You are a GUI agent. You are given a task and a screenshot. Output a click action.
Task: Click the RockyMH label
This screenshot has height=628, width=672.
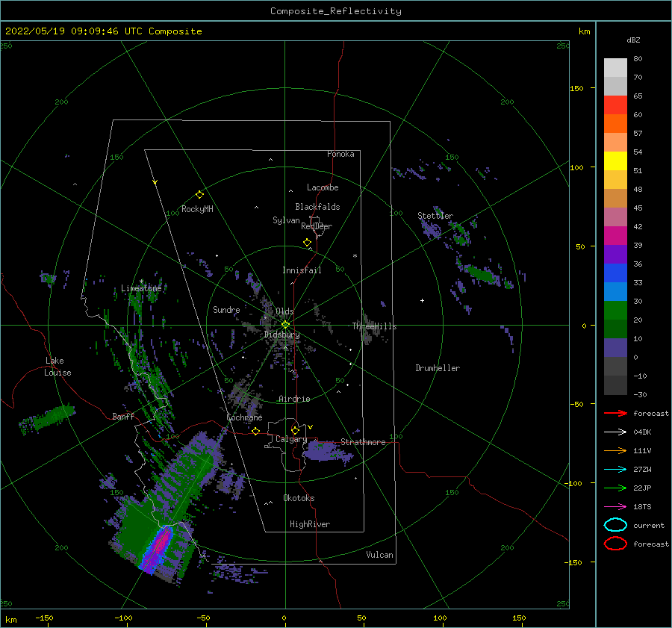[x=197, y=209]
